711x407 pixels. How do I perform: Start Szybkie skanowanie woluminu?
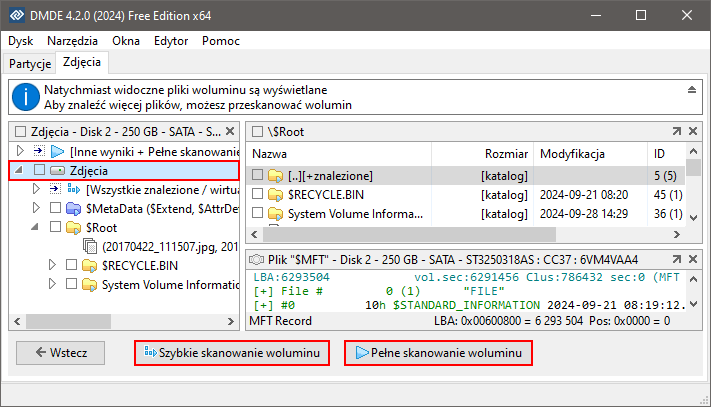click(231, 352)
